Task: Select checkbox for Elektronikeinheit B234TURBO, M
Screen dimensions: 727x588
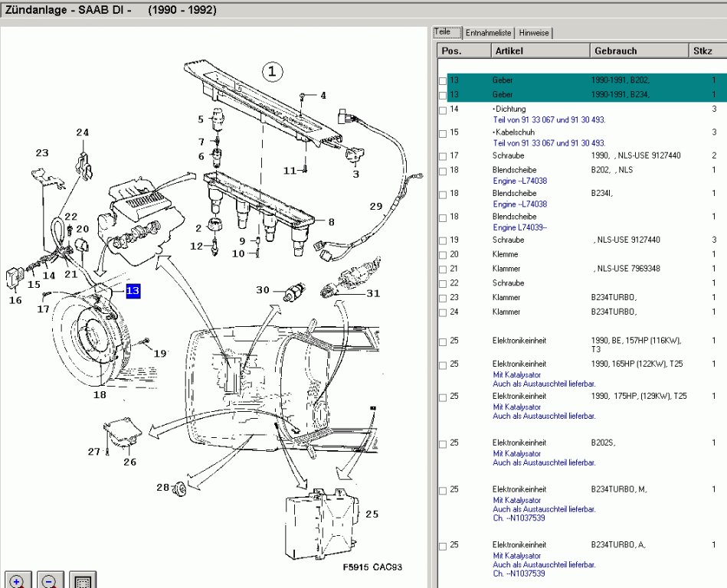Action: point(443,490)
